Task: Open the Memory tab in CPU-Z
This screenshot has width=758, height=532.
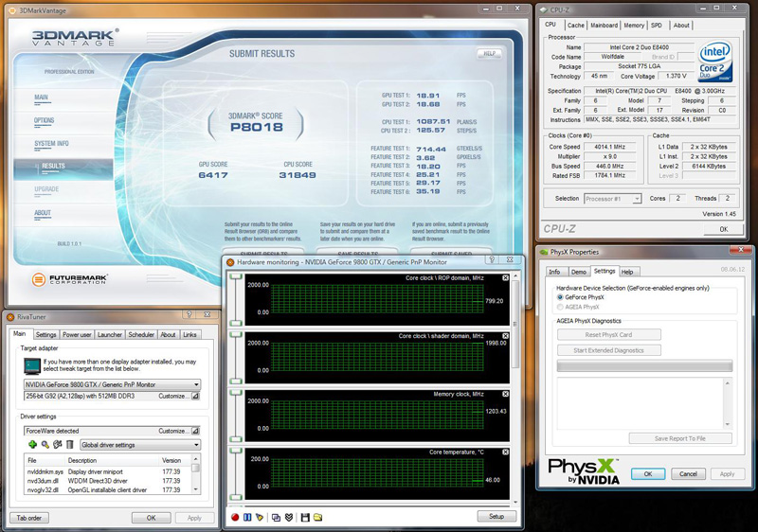Action: point(634,26)
